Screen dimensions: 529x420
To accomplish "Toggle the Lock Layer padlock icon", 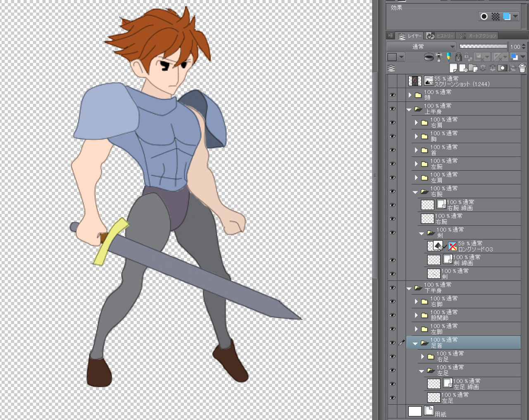I will (x=458, y=57).
